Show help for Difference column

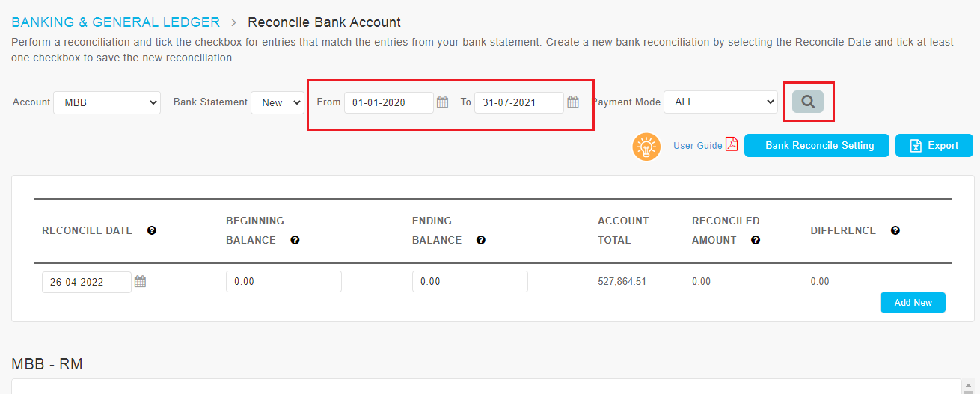pos(895,231)
